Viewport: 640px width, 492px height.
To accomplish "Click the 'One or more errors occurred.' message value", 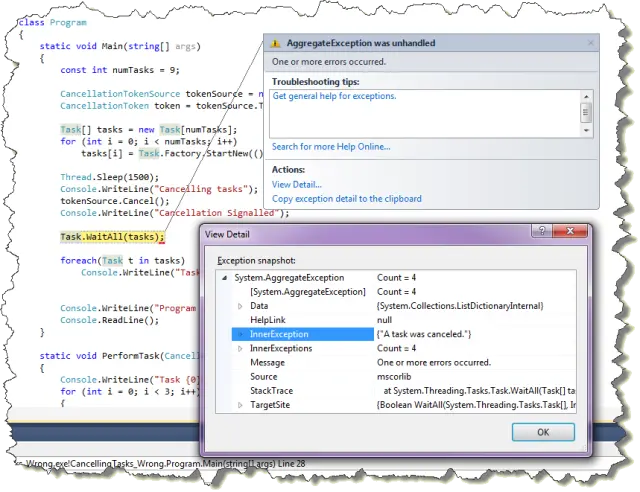I will click(x=434, y=363).
